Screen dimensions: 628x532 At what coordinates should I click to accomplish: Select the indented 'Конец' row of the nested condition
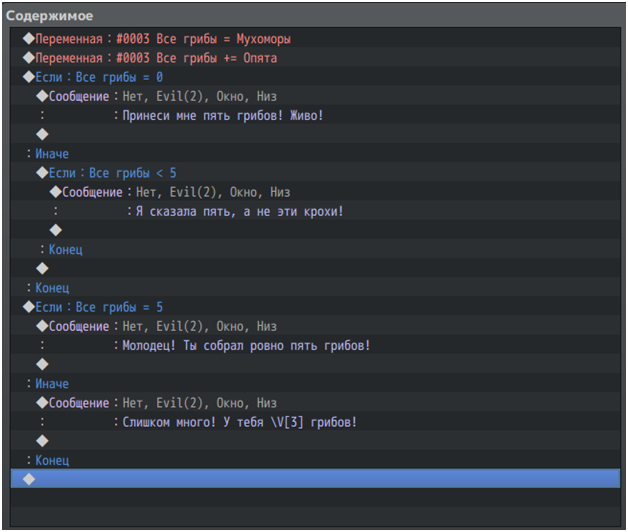pyautogui.click(x=65, y=250)
